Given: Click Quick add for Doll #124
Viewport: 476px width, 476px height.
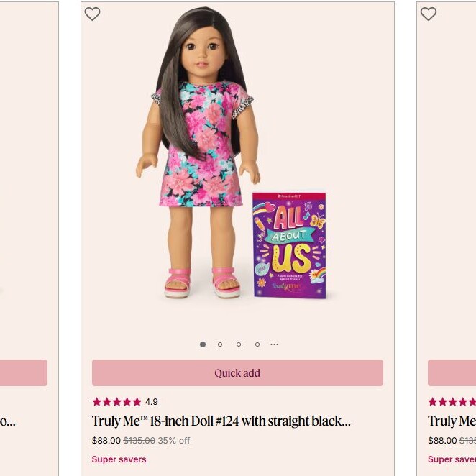Looking at the screenshot, I should pyautogui.click(x=237, y=372).
